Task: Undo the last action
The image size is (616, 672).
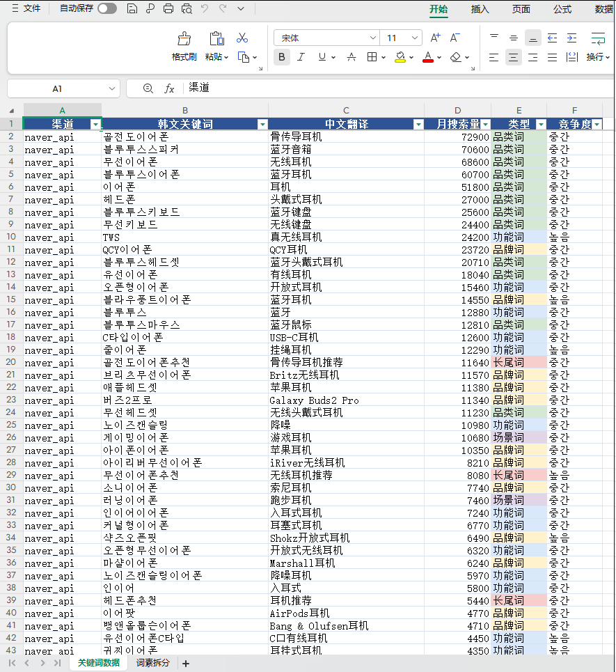Action: tap(205, 8)
